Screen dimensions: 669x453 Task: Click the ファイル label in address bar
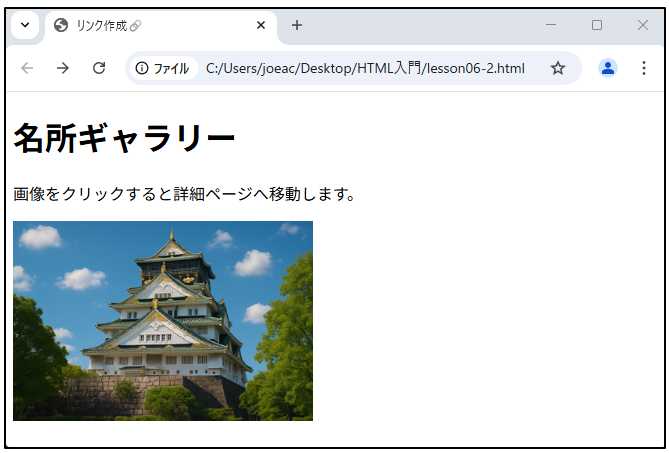(171, 68)
